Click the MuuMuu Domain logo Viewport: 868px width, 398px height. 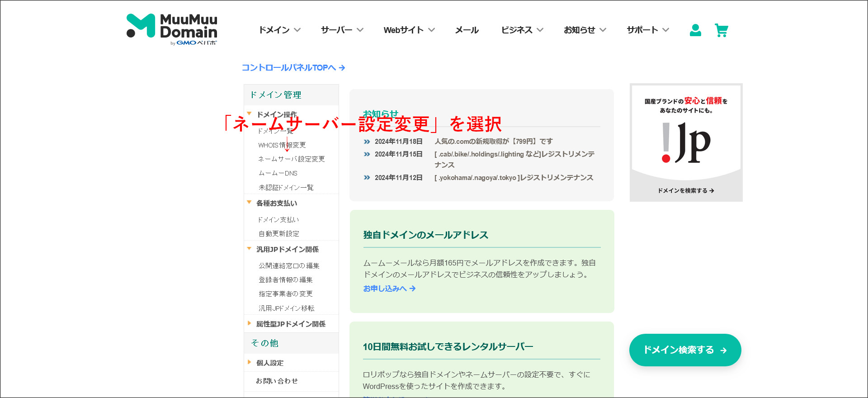click(172, 29)
